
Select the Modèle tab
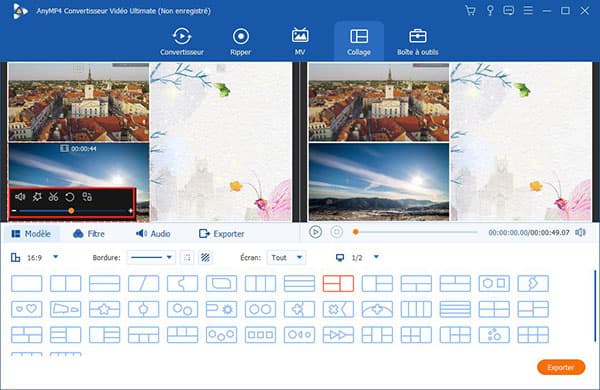[x=31, y=233]
